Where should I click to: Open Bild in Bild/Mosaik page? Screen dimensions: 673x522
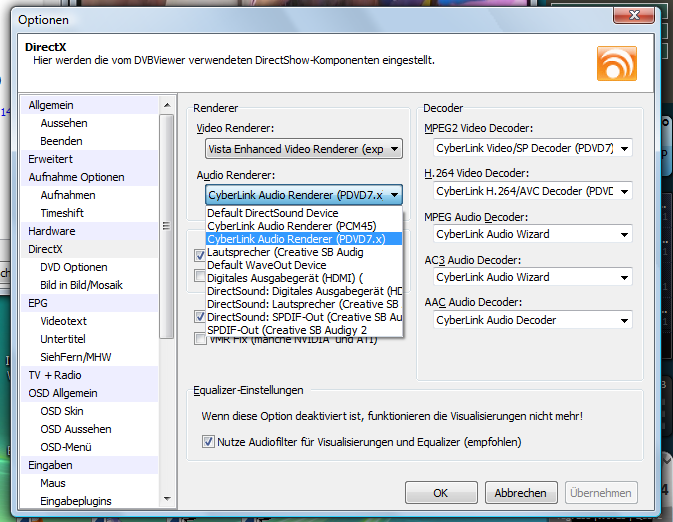point(90,285)
